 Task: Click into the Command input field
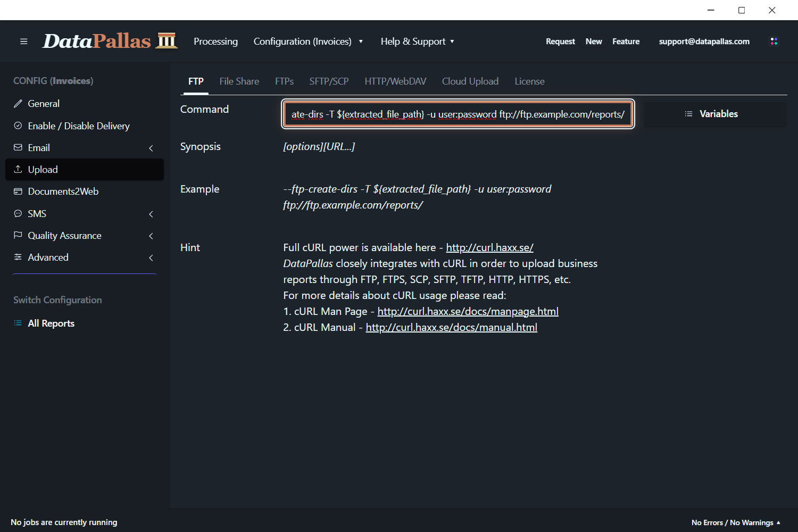click(458, 114)
